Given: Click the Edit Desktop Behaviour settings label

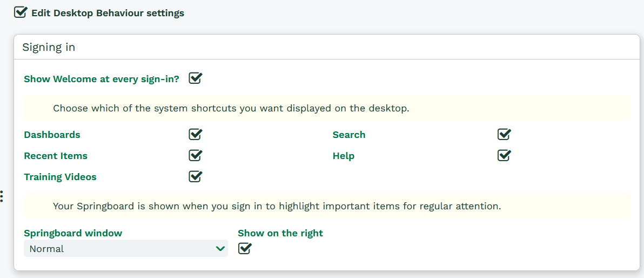Looking at the screenshot, I should pos(108,13).
